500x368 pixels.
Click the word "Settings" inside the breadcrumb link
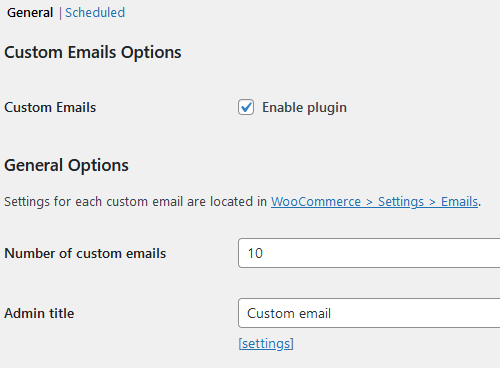401,202
